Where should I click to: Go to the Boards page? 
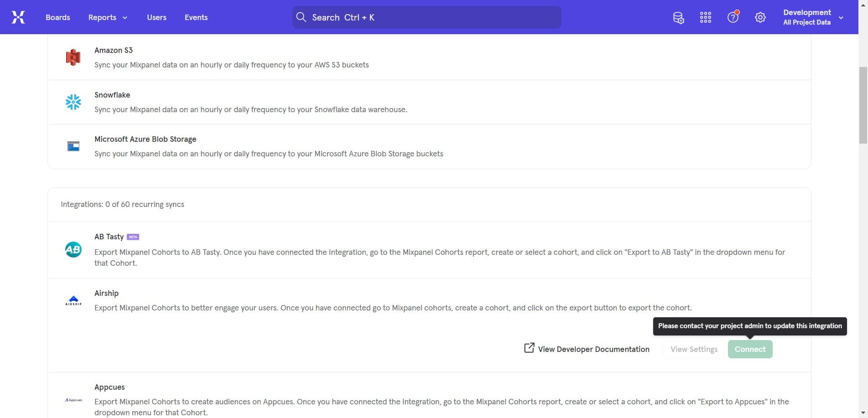(x=58, y=17)
